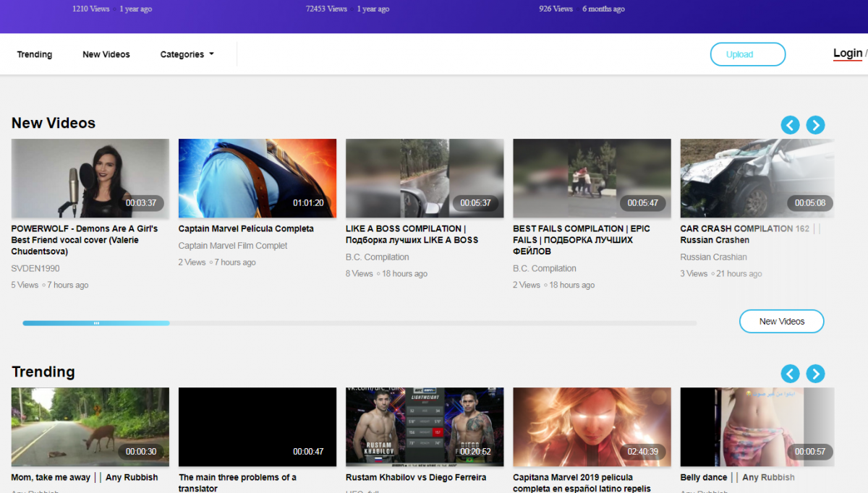The height and width of the screenshot is (493, 868).
Task: Open 'The main three problems of a translator' title
Action: tap(237, 482)
